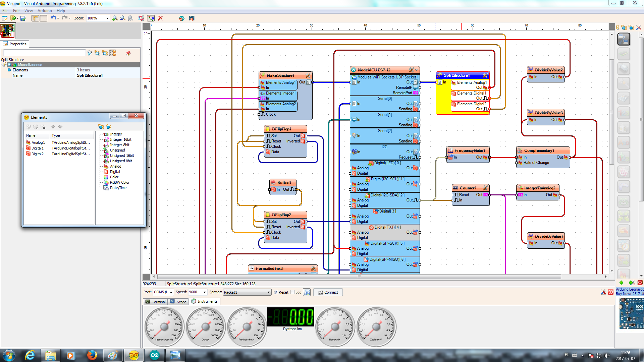Click the save log file icon
The width and height of the screenshot is (644, 362).
pos(307,292)
